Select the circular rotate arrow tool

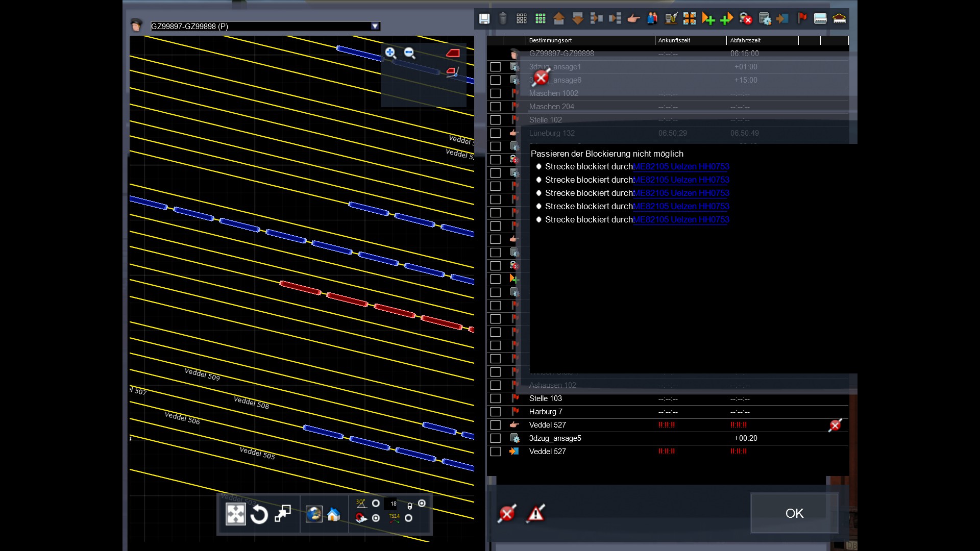point(259,514)
